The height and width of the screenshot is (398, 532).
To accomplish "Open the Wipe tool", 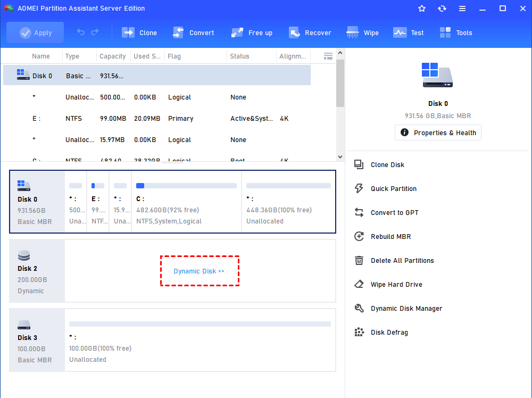I will [x=362, y=32].
